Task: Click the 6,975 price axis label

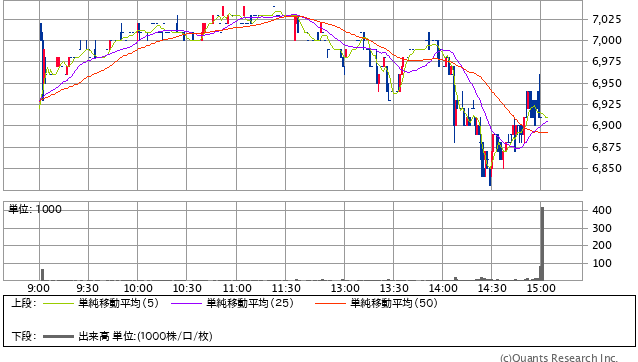Action: pyautogui.click(x=607, y=61)
